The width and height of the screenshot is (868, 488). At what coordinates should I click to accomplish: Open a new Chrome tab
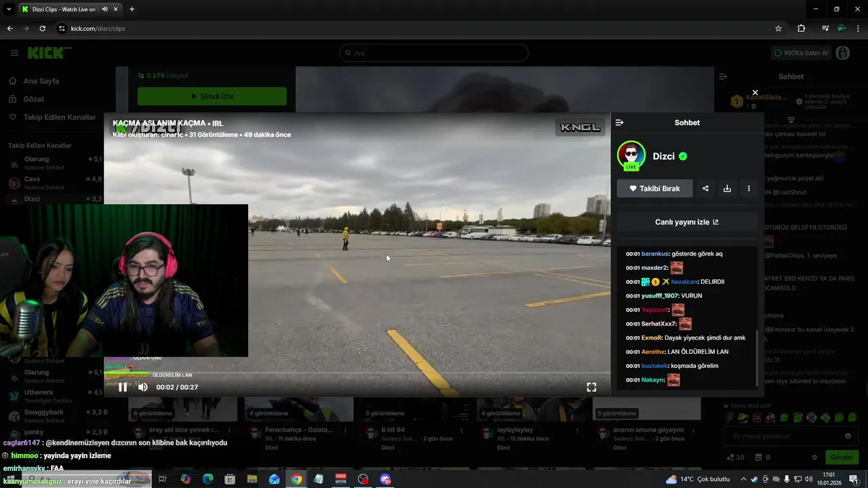coord(132,9)
